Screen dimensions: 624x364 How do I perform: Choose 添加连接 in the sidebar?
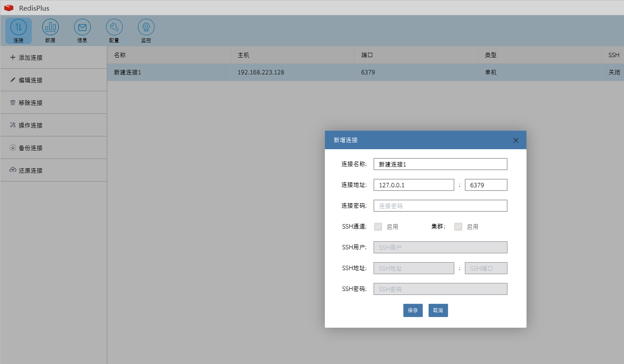point(54,58)
